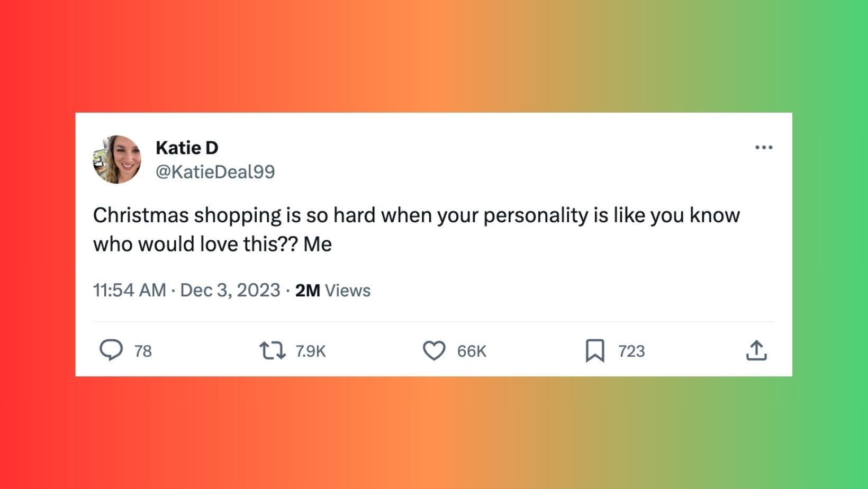This screenshot has width=868, height=489.
Task: Bookmark this tweet using the bookmark icon
Action: [595, 350]
